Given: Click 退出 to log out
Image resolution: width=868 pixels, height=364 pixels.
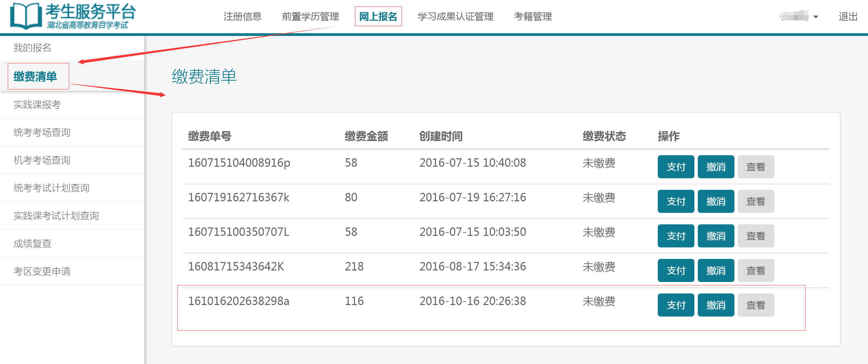Looking at the screenshot, I should point(848,17).
